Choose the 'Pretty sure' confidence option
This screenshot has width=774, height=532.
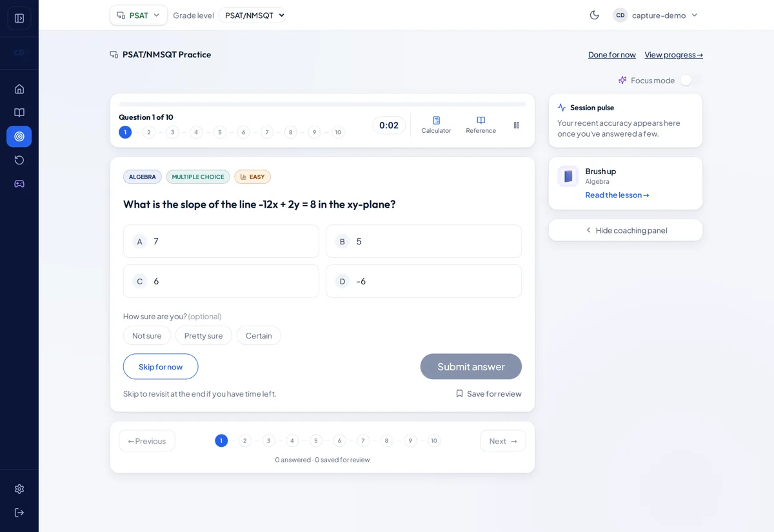pyautogui.click(x=203, y=335)
